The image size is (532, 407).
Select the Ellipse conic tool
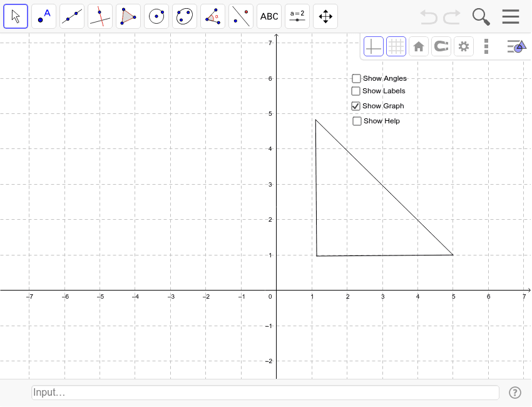click(x=185, y=16)
